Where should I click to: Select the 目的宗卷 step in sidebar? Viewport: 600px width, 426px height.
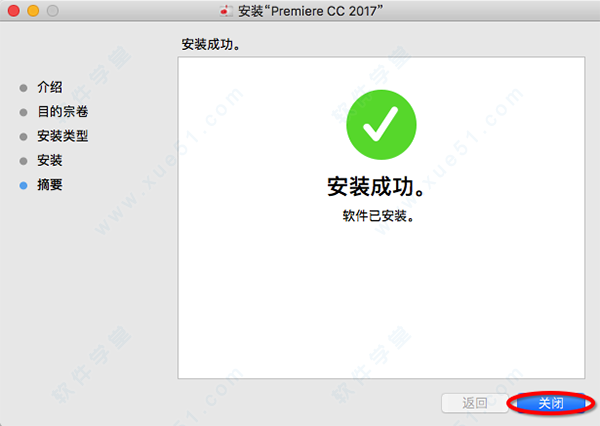coord(63,111)
